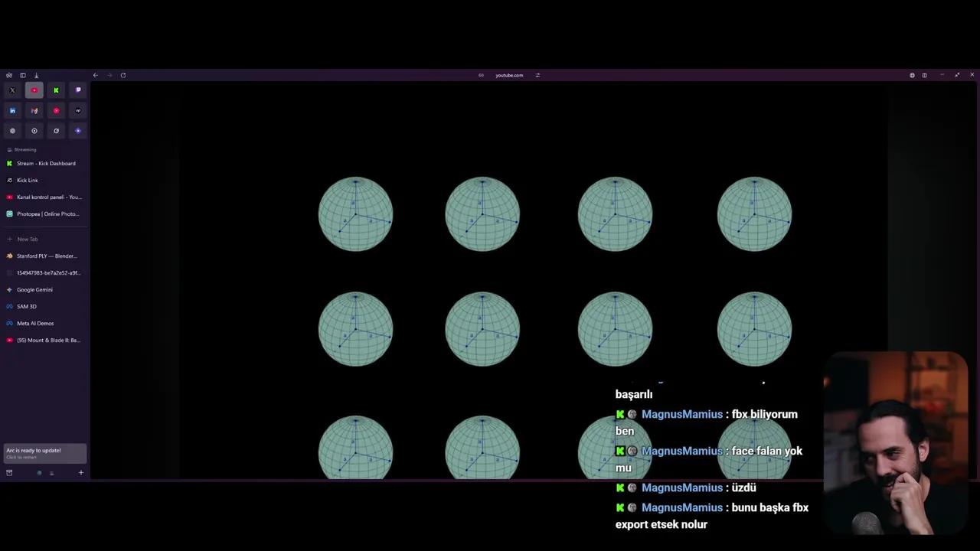This screenshot has height=551, width=980.
Task: Go forward with the forward arrow
Action: [109, 75]
